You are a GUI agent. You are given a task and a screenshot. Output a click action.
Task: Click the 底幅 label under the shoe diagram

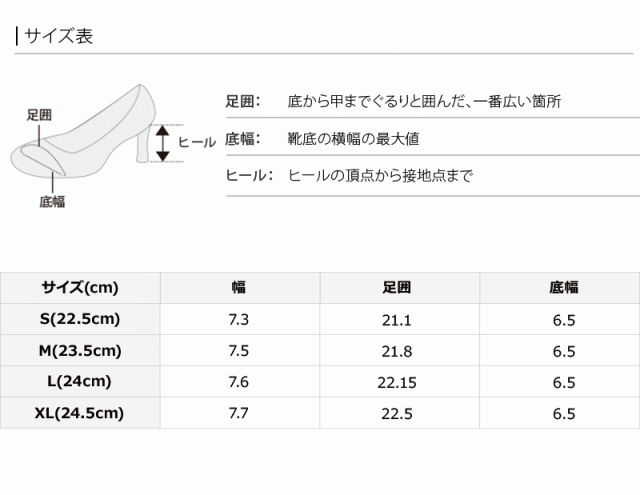(52, 201)
